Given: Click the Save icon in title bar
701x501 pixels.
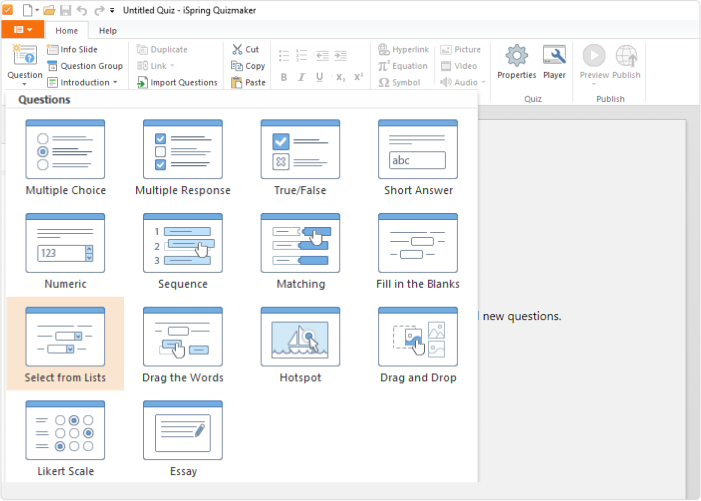Looking at the screenshot, I should tap(65, 10).
